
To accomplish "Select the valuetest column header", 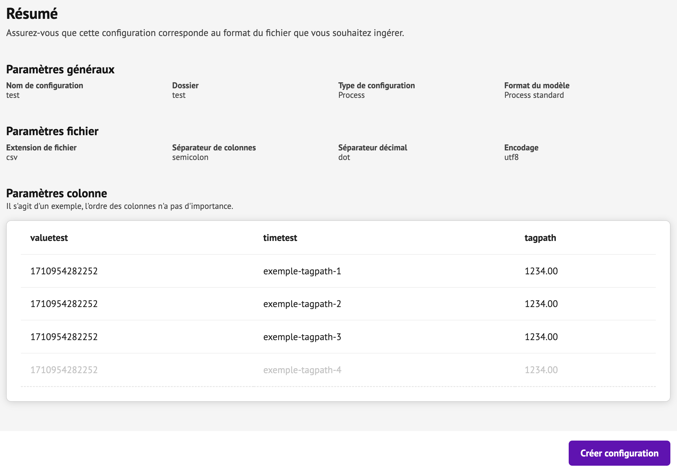I will click(49, 238).
